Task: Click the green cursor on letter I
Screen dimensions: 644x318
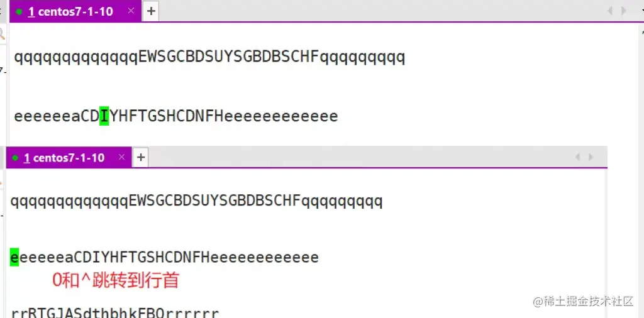Action: pos(104,116)
